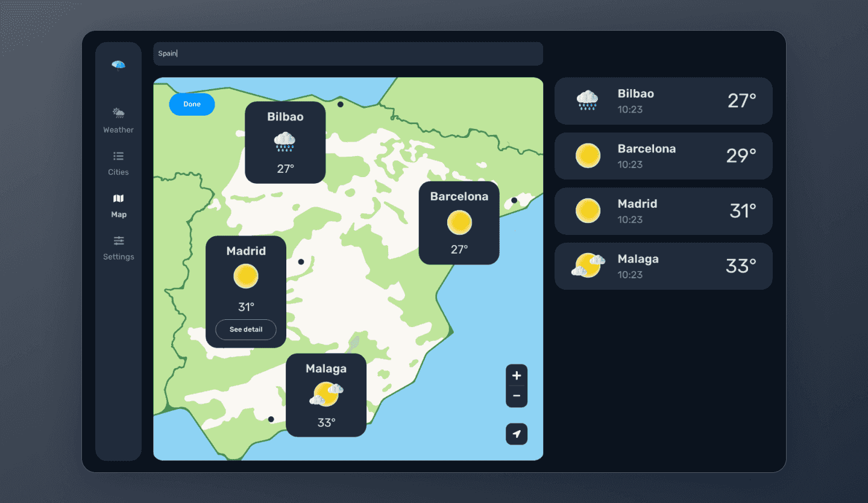
Task: Click the folded Map icon in sidebar
Action: 118,198
